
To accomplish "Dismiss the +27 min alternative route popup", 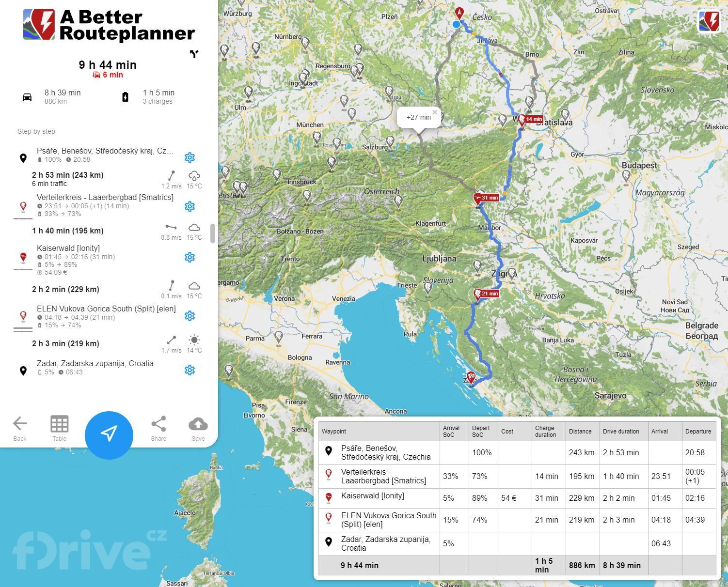I will [x=435, y=111].
